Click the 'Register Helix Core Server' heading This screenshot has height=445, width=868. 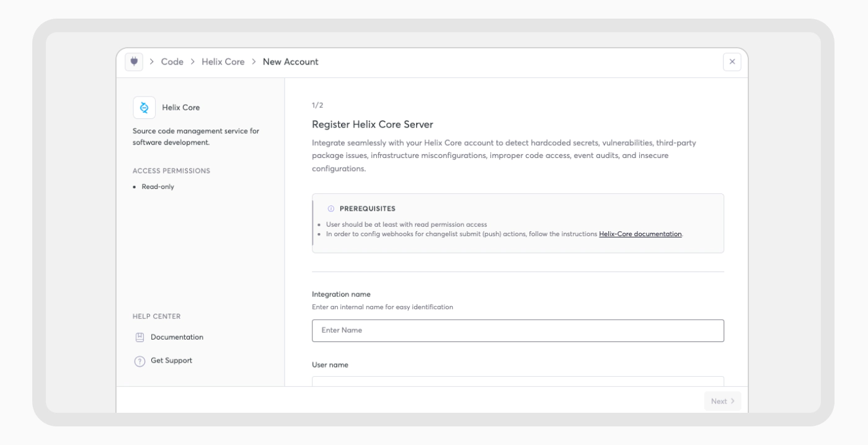coord(373,125)
